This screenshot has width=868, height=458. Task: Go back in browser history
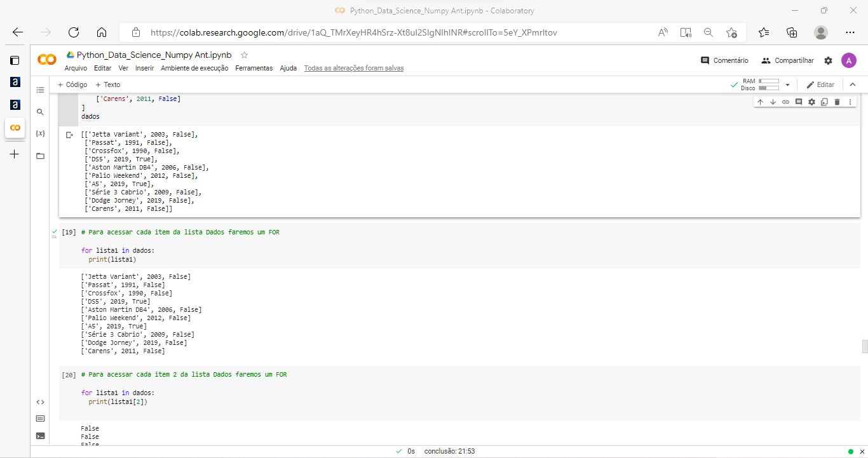click(x=18, y=32)
